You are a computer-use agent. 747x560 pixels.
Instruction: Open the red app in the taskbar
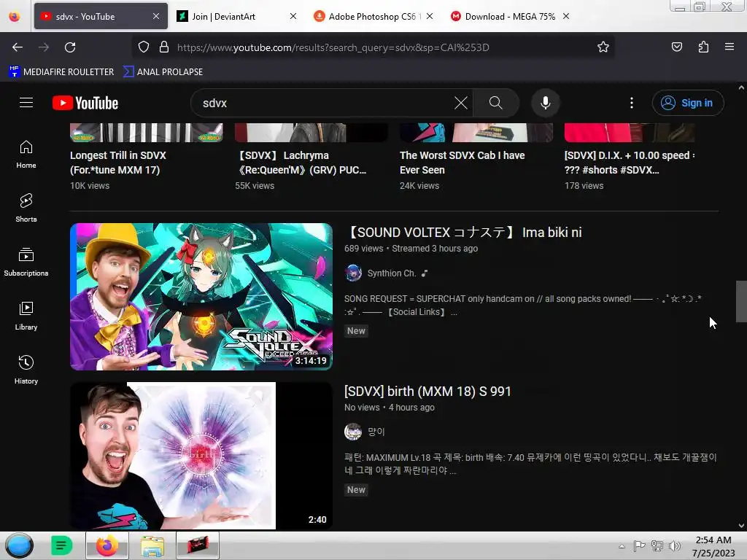[198, 545]
